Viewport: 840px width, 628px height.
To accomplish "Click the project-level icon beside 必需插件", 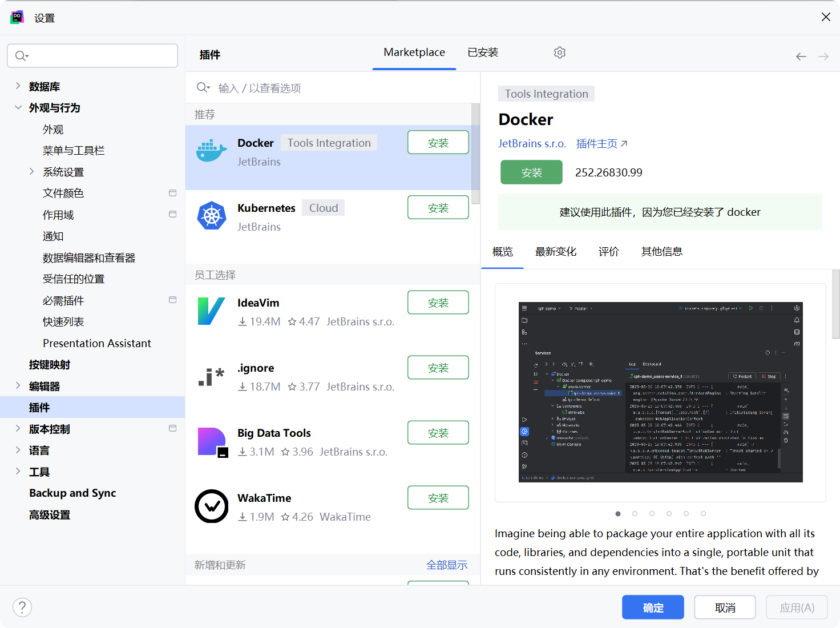I will [x=173, y=300].
